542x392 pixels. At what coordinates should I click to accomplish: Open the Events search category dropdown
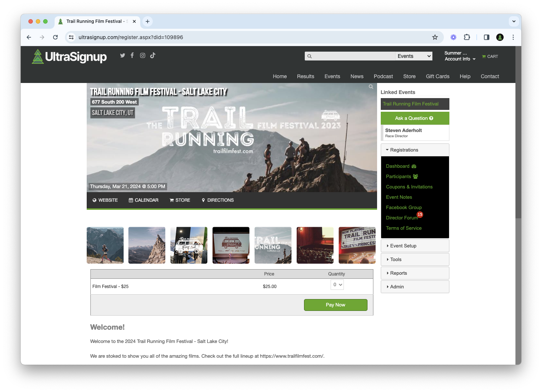pos(414,56)
